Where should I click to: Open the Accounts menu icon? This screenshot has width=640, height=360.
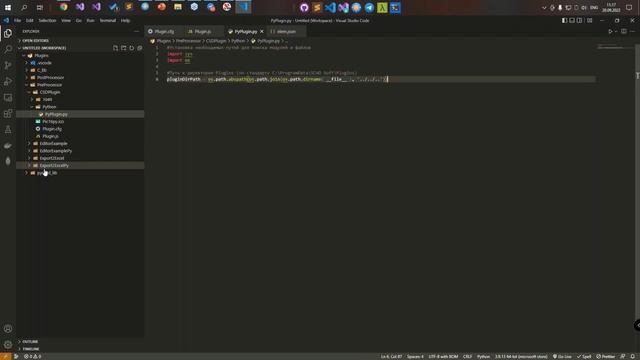click(8, 329)
